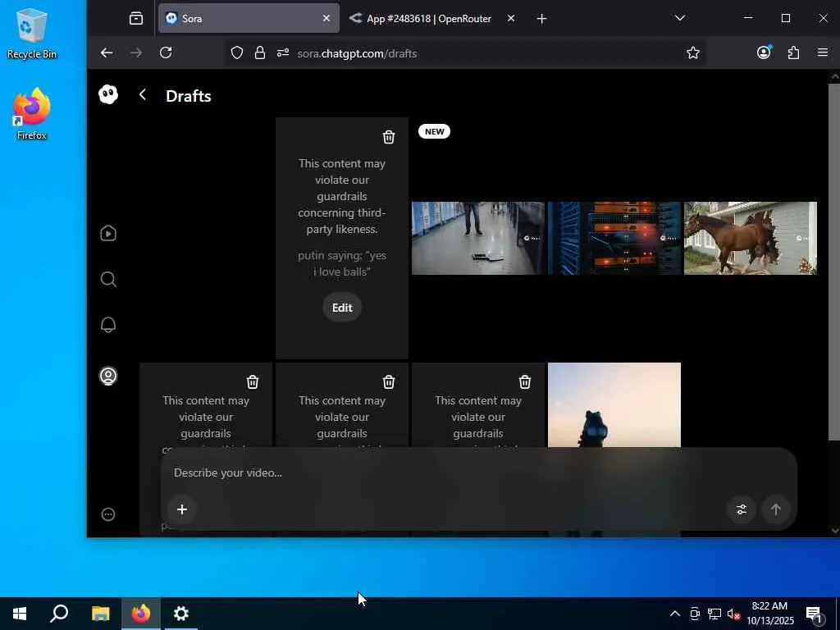Delete the draft with the Edit button
840x630 pixels.
tap(389, 137)
